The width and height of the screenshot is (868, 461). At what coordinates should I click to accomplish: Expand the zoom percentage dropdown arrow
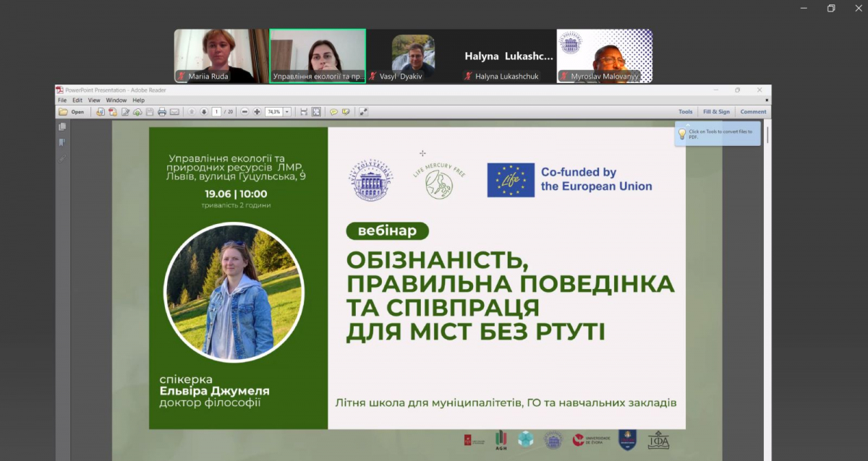pyautogui.click(x=287, y=112)
